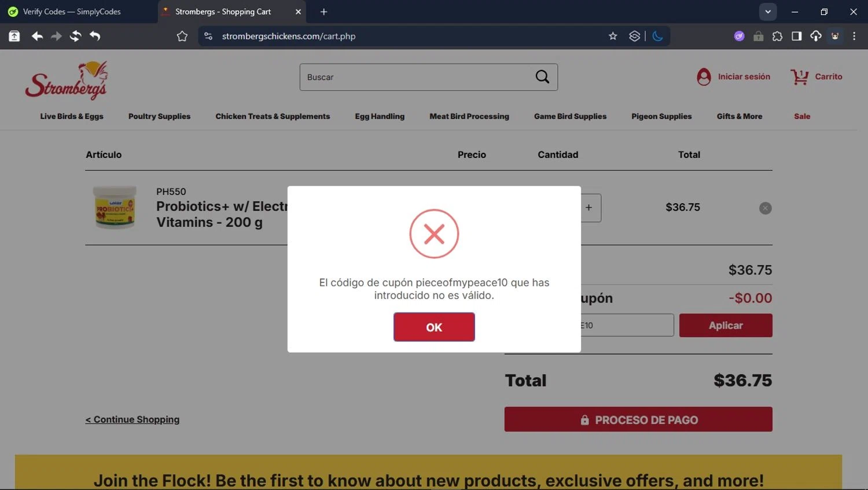This screenshot has width=868, height=490.
Task: Click the cloud download icon
Action: (815, 36)
